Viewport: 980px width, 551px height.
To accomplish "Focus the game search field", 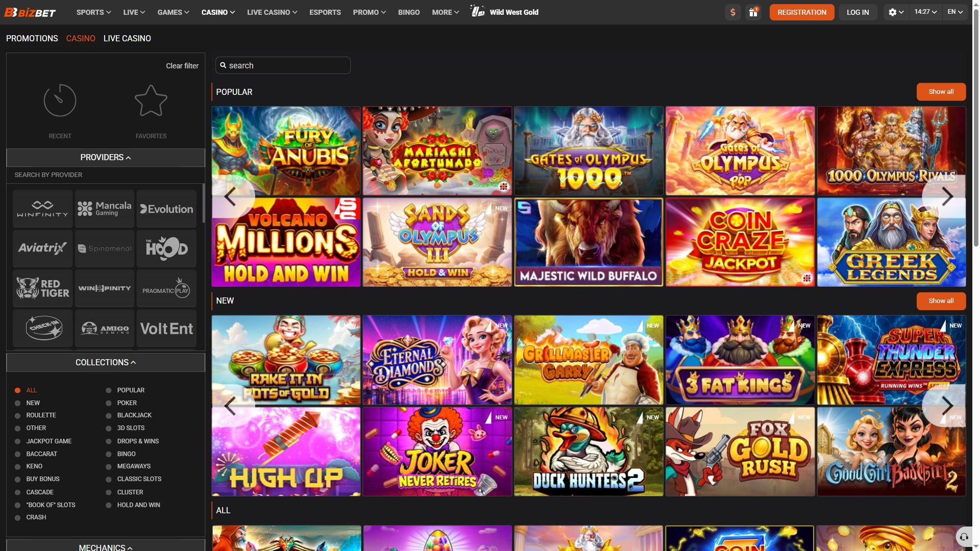I will [x=283, y=65].
